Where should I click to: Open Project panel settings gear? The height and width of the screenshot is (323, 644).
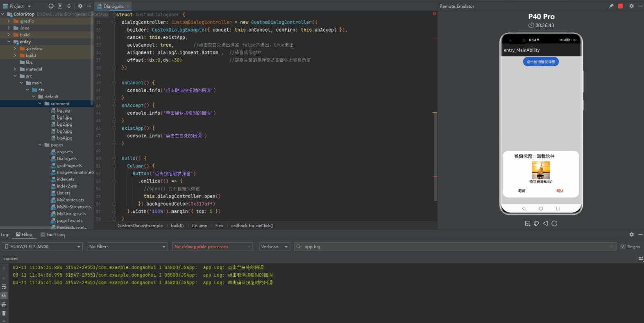[x=80, y=6]
